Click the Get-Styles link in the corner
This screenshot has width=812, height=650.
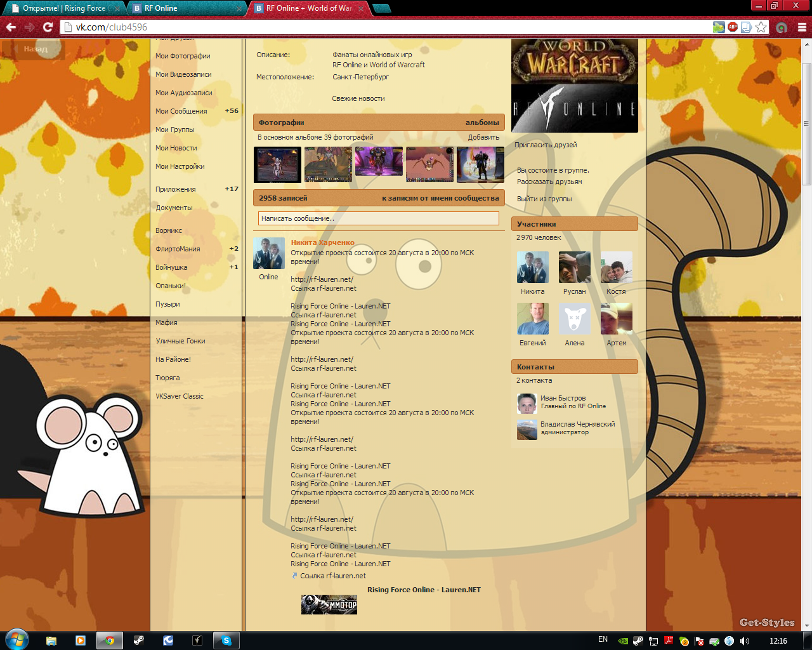(x=767, y=623)
